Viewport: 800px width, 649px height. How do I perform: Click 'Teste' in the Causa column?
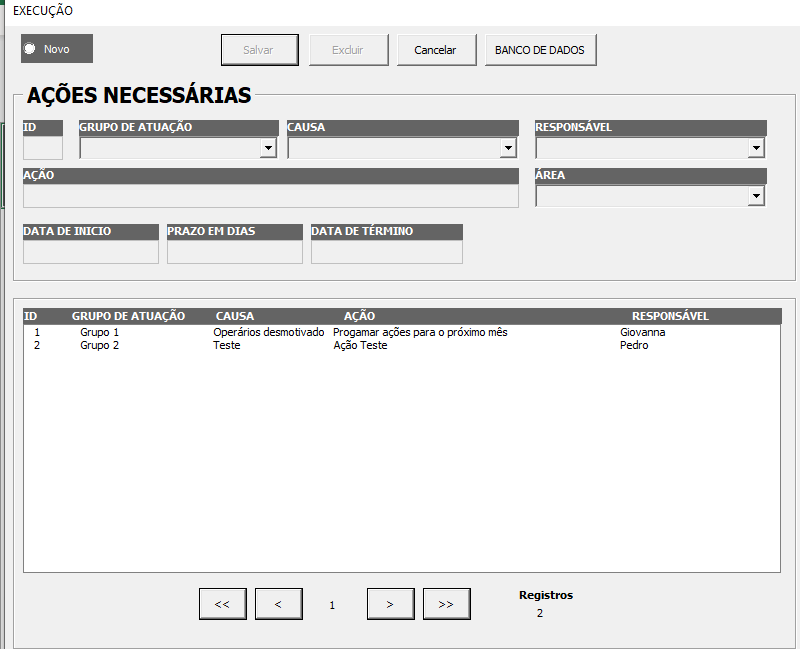tap(227, 345)
